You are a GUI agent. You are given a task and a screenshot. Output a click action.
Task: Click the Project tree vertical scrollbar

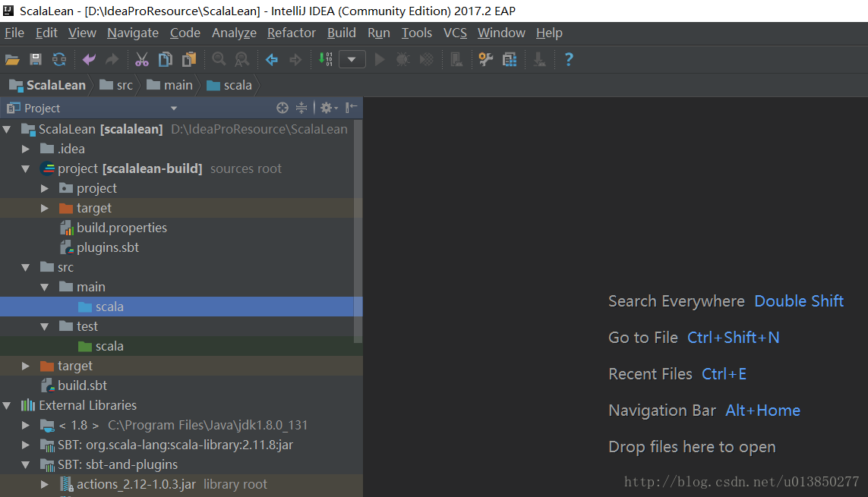pos(358,231)
